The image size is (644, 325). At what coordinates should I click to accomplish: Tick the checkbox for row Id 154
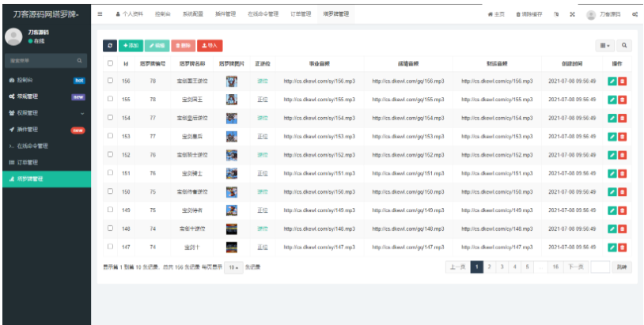pos(111,117)
